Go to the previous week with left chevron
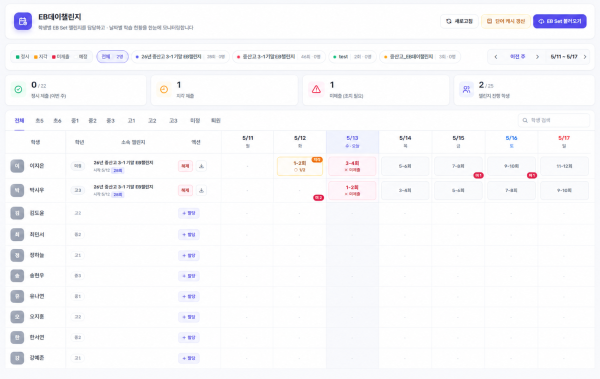This screenshot has height=379, width=600. (496, 57)
